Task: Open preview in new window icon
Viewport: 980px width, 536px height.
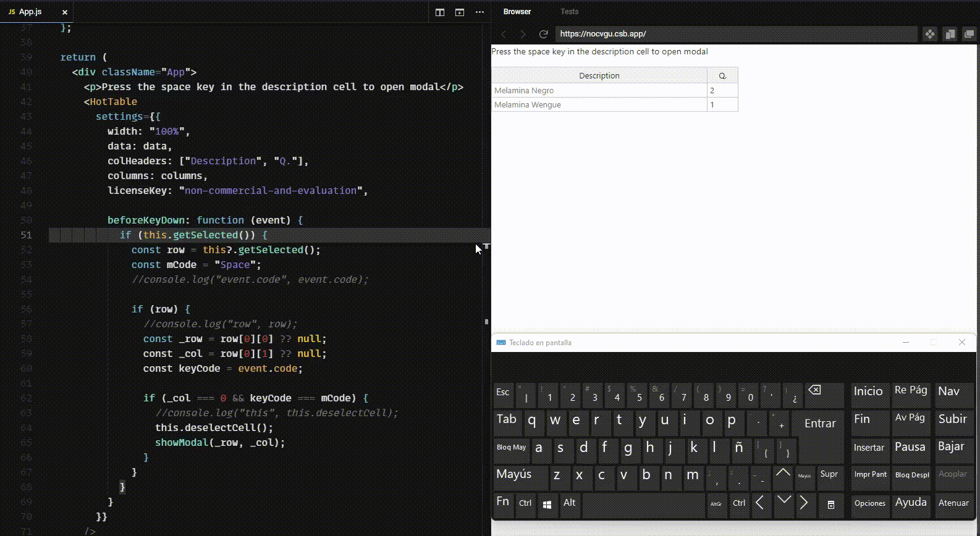Action: (x=950, y=34)
